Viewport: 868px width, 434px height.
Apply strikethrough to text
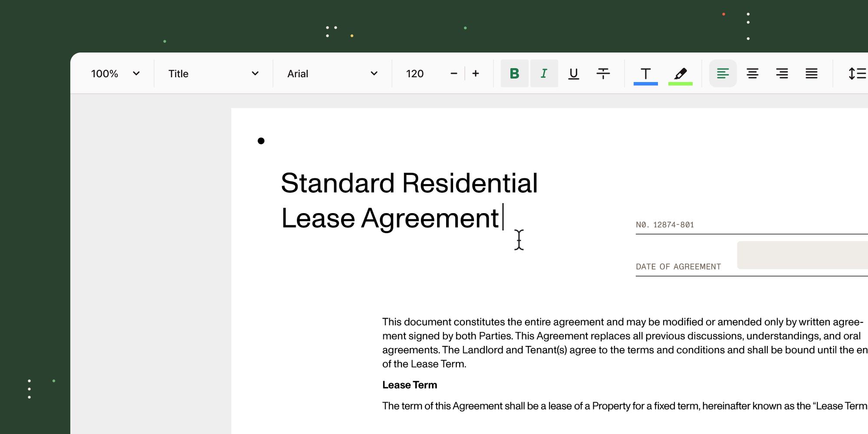coord(603,73)
